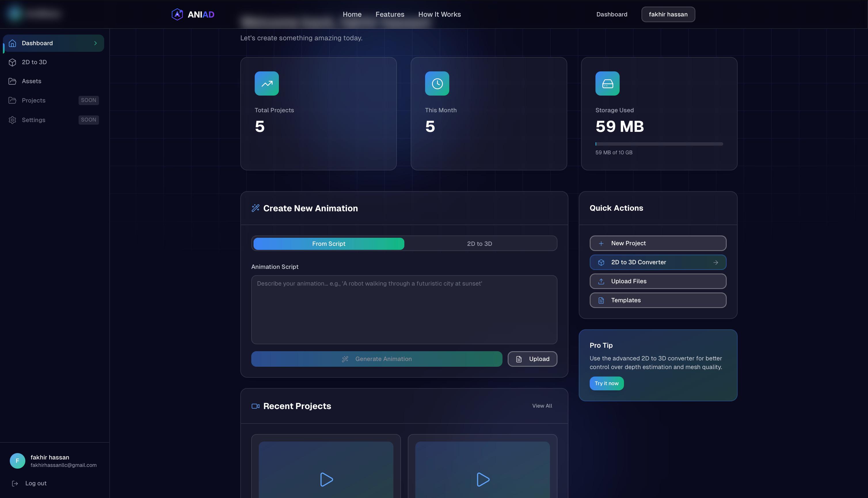Click the plus icon on New Project
Viewport: 868px width, 498px height.
pyautogui.click(x=601, y=244)
